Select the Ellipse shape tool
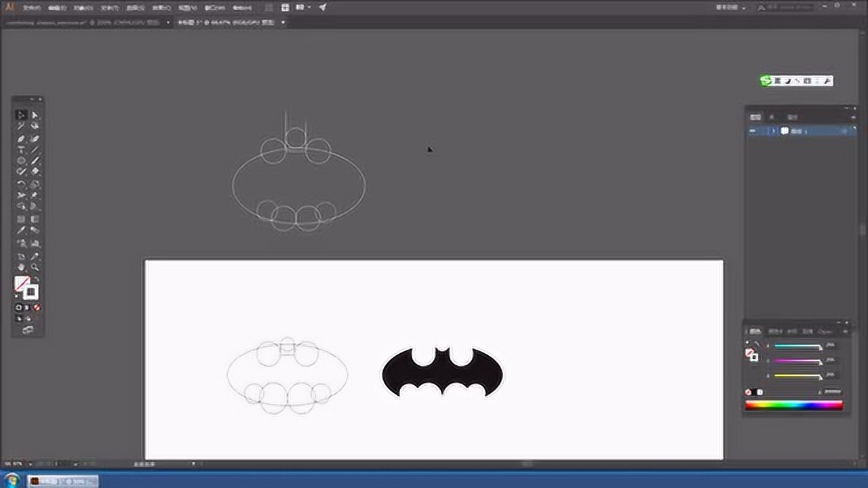The image size is (868, 488). point(22,161)
